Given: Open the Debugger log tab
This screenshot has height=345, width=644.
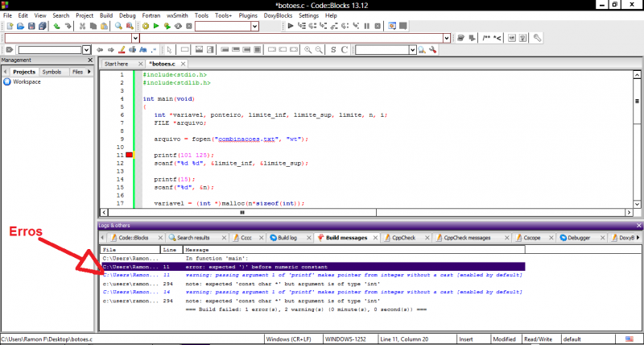Looking at the screenshot, I should pos(579,238).
